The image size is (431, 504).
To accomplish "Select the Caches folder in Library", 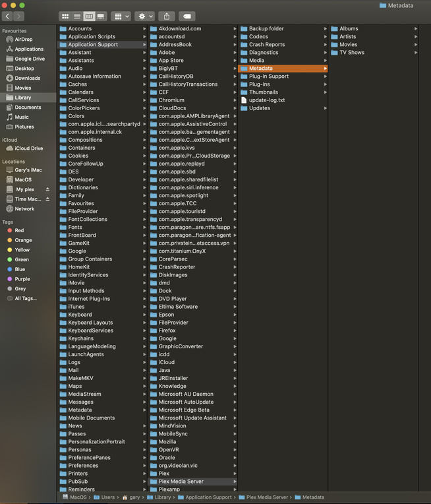I will 102,84.
